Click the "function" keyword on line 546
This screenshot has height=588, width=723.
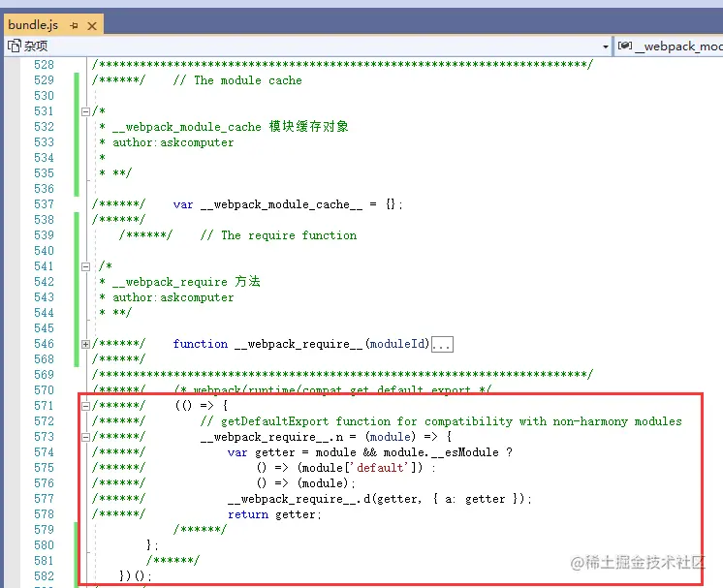pos(200,344)
